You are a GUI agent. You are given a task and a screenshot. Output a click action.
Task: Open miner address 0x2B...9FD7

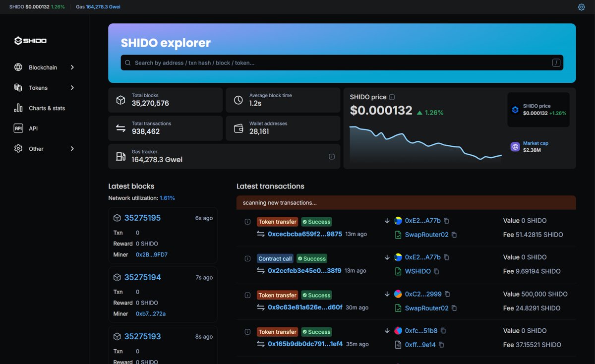click(x=151, y=254)
